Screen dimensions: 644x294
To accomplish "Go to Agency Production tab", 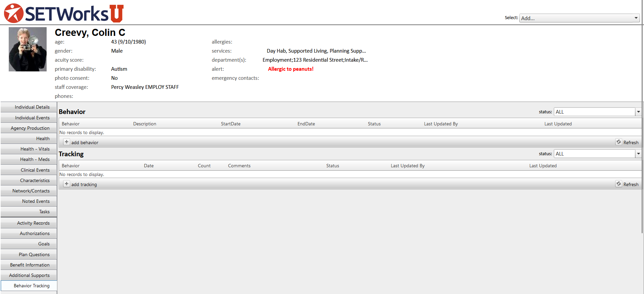I will [x=29, y=128].
